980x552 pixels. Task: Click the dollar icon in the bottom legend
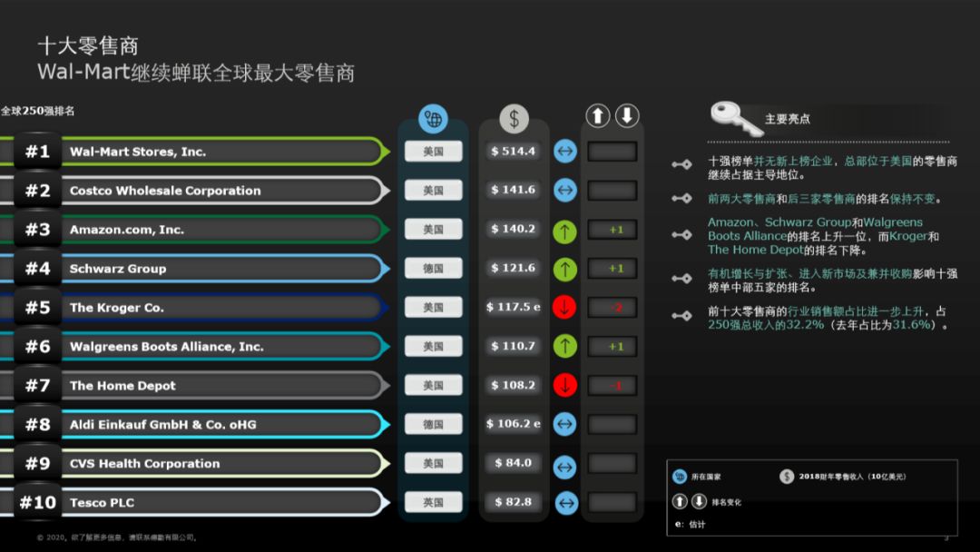coord(788,475)
